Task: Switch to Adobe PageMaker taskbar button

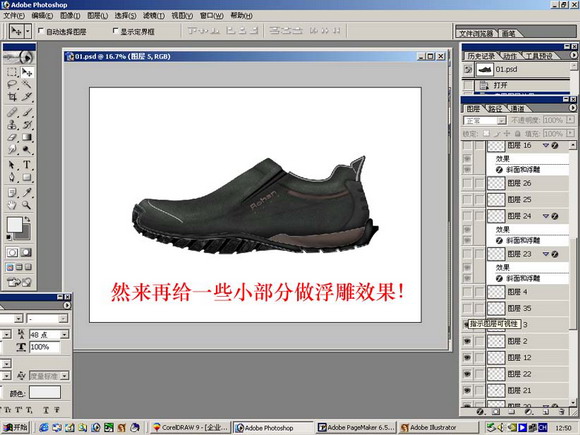Action: pos(356,428)
